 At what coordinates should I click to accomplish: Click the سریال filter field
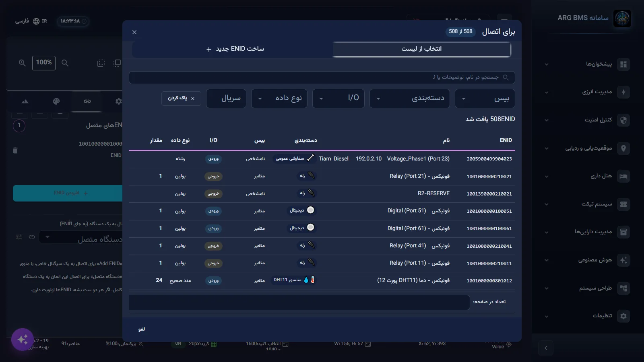226,99
